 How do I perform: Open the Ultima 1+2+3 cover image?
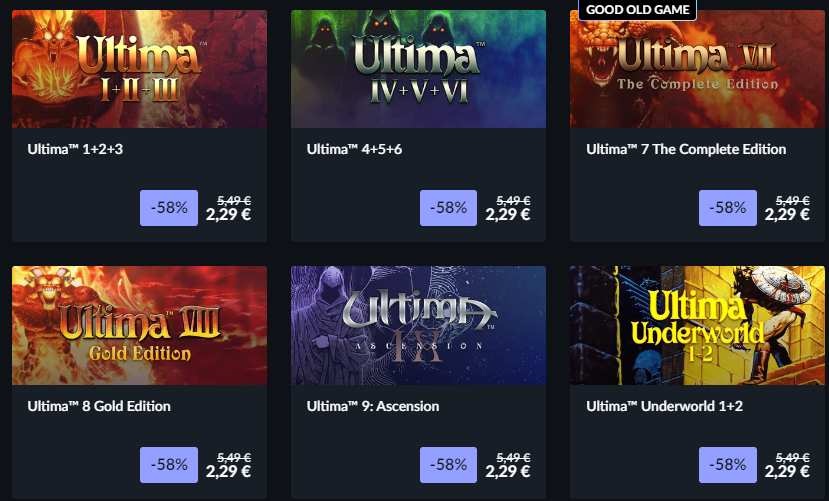(140, 69)
